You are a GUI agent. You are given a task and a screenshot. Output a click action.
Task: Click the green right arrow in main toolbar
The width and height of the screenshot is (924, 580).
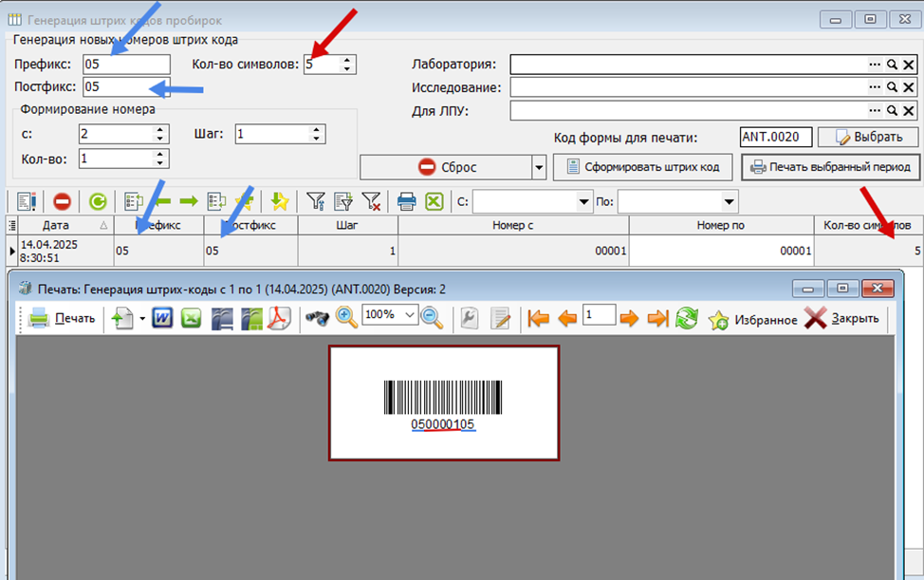pyautogui.click(x=189, y=201)
